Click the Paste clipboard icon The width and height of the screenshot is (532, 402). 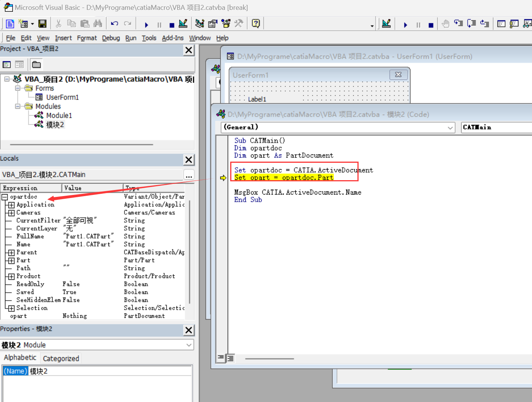tap(85, 24)
